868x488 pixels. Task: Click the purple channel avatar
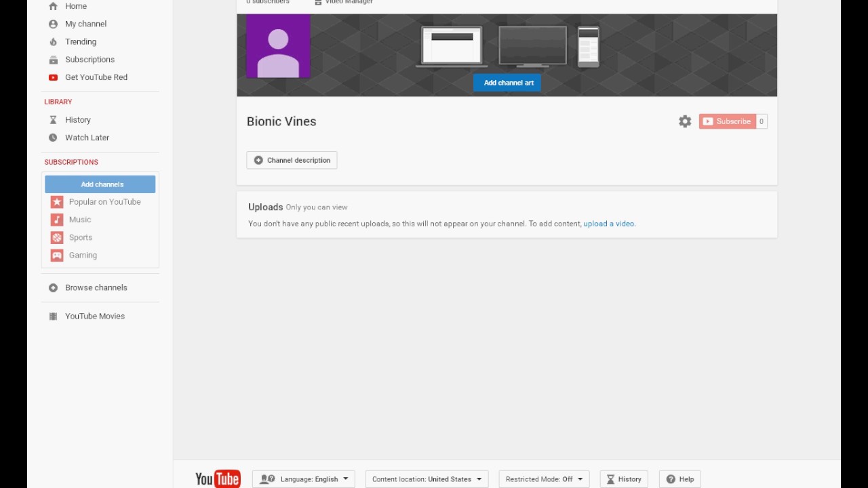point(278,46)
